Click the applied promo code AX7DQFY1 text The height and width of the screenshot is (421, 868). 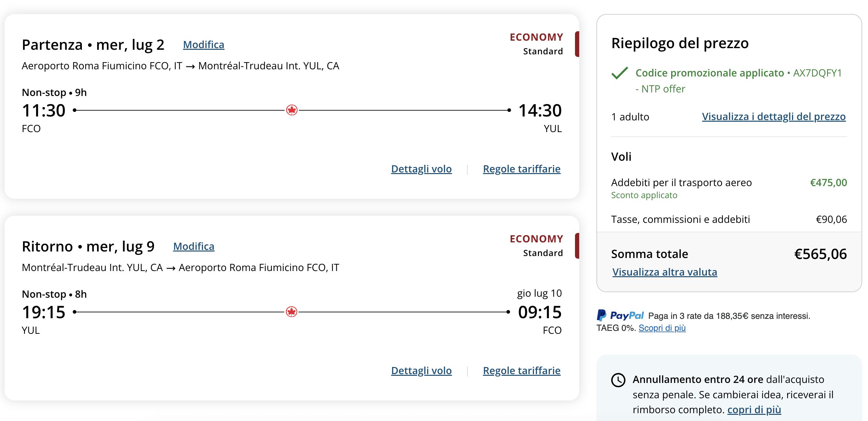(817, 73)
